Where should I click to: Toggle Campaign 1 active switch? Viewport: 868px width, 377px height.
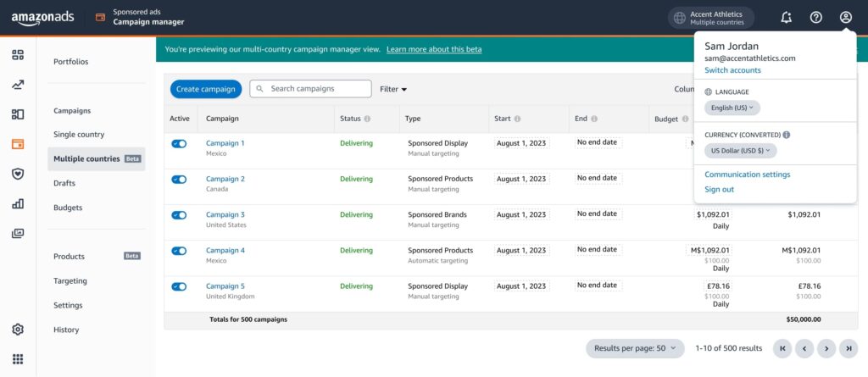coord(179,144)
